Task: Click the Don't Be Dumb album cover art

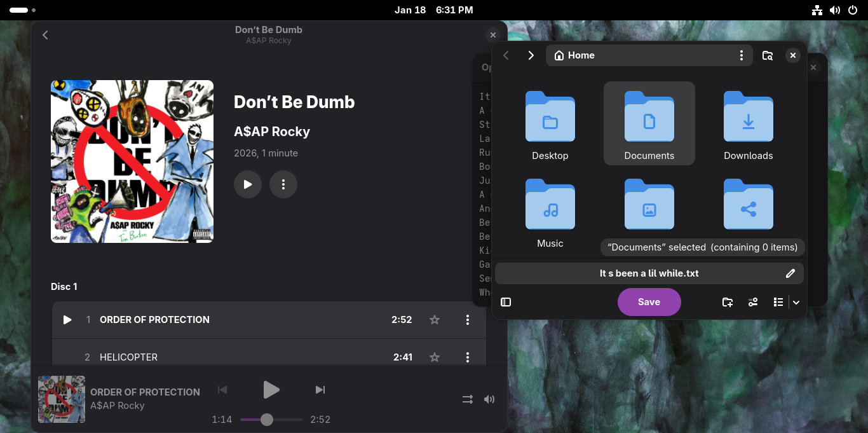Action: click(x=132, y=162)
